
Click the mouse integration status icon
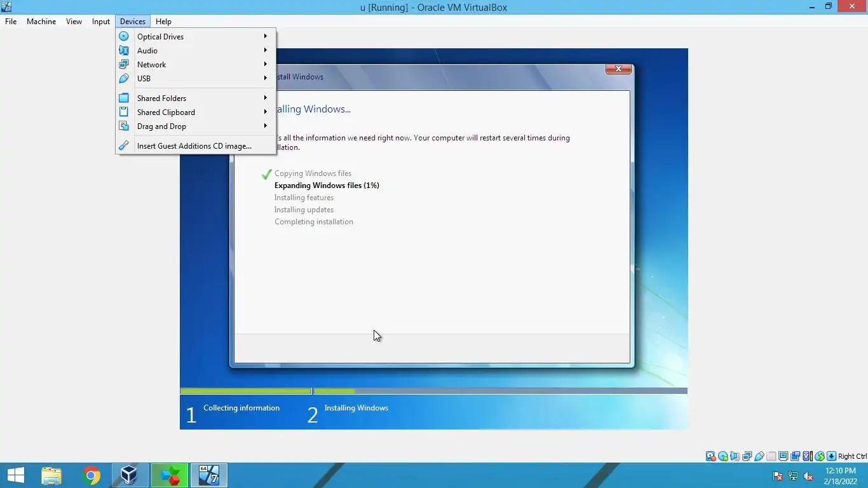(x=820, y=456)
